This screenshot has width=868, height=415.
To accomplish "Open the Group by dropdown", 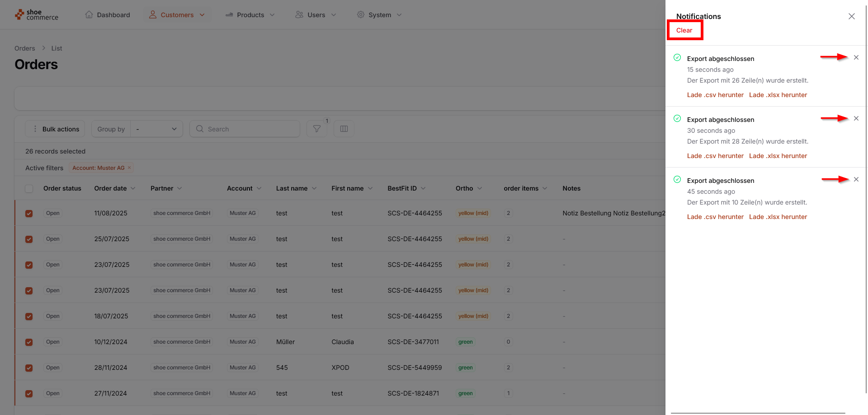I will coord(156,129).
